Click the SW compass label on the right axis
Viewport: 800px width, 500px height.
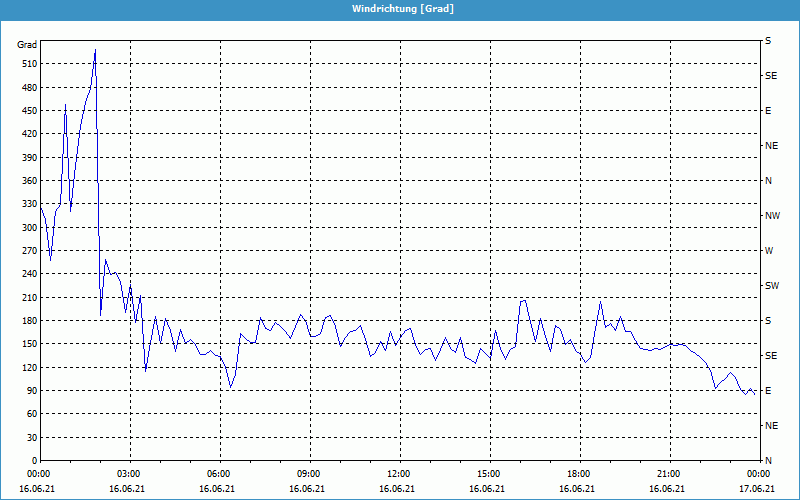pos(771,286)
